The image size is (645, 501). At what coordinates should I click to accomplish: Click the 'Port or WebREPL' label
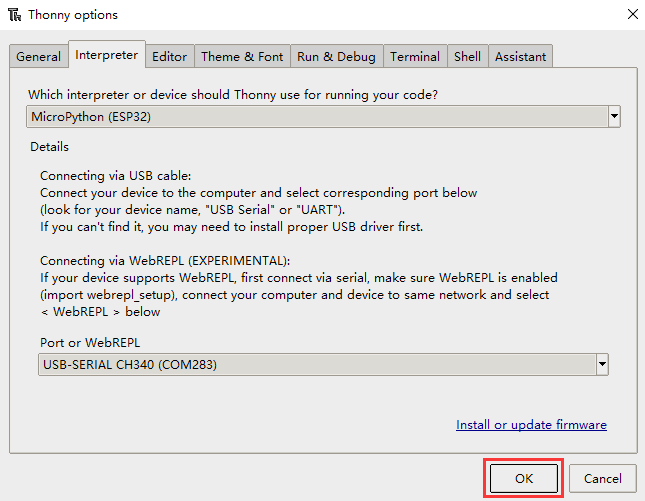tap(90, 342)
